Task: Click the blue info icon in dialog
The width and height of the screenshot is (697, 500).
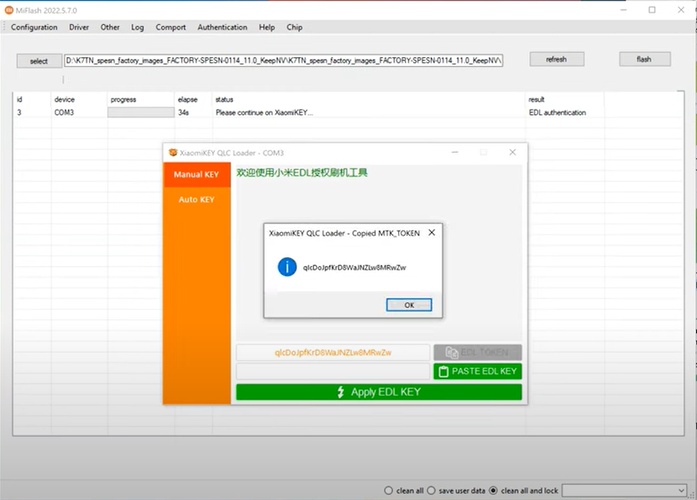Action: 287,267
